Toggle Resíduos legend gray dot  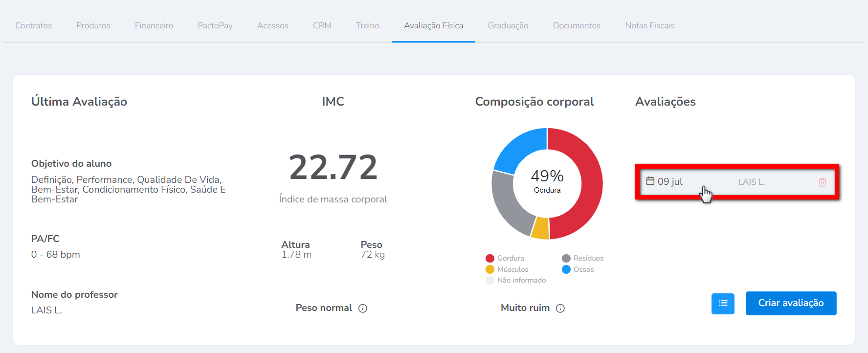[x=566, y=258]
